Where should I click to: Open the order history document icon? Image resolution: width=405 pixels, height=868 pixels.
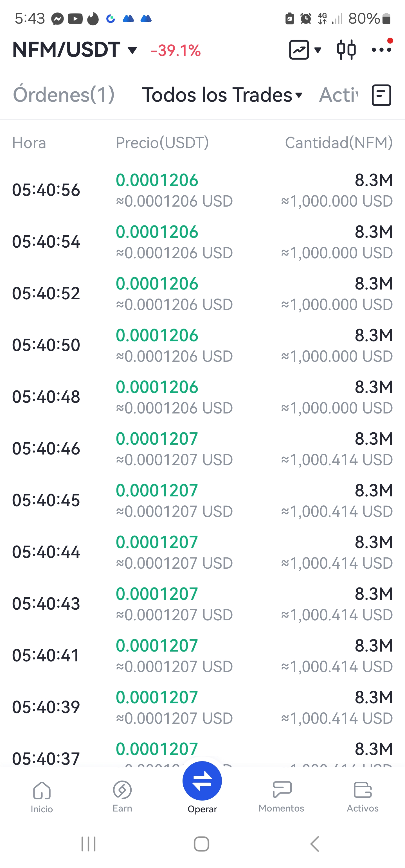point(381,95)
